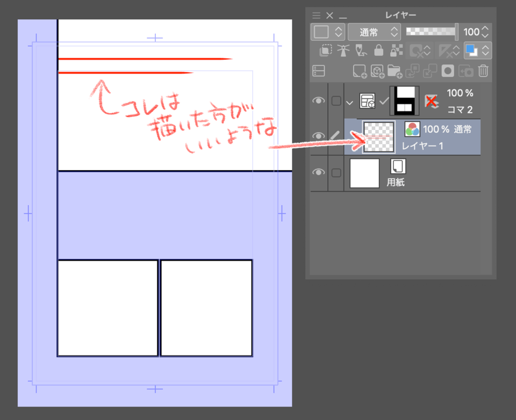Image resolution: width=516 pixels, height=420 pixels.
Task: Click the show layers in two panes icon
Action: [319, 71]
